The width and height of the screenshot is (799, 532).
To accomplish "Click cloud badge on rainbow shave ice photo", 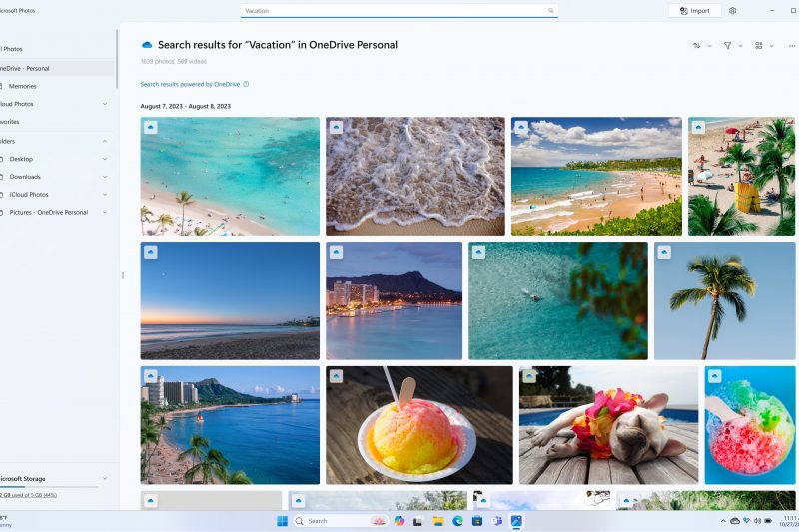I will tap(714, 376).
